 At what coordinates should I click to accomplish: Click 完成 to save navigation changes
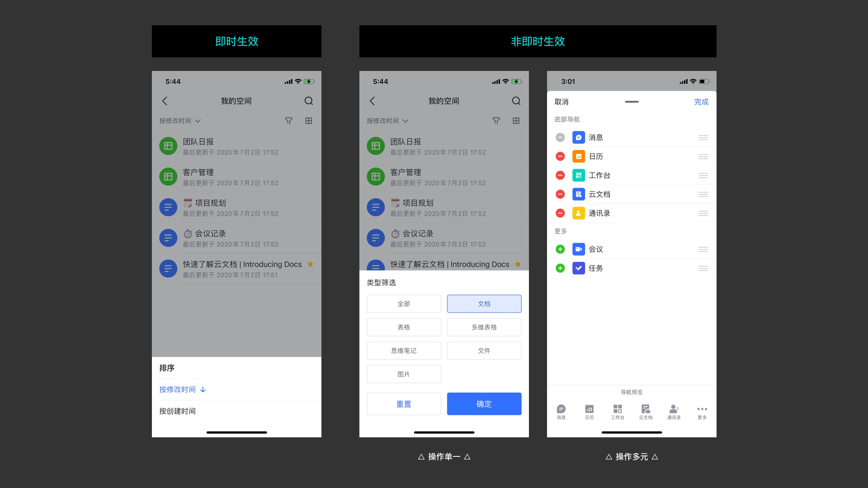(x=700, y=101)
